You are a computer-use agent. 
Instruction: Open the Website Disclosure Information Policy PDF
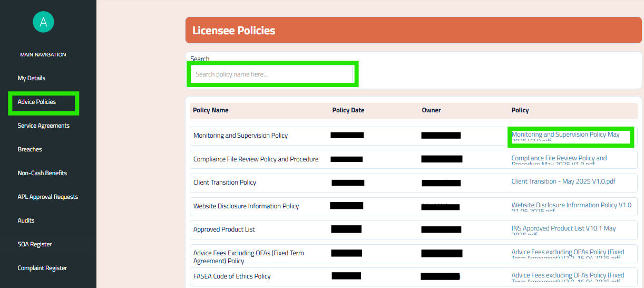pyautogui.click(x=571, y=208)
